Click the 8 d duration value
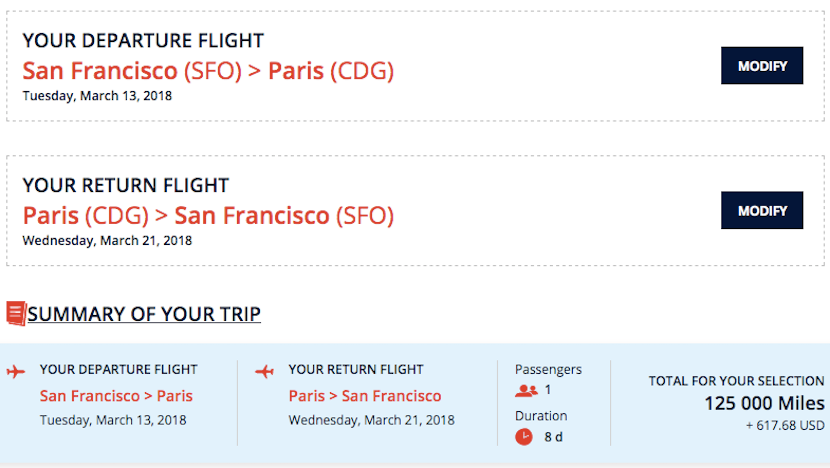The width and height of the screenshot is (830, 468). 555,437
